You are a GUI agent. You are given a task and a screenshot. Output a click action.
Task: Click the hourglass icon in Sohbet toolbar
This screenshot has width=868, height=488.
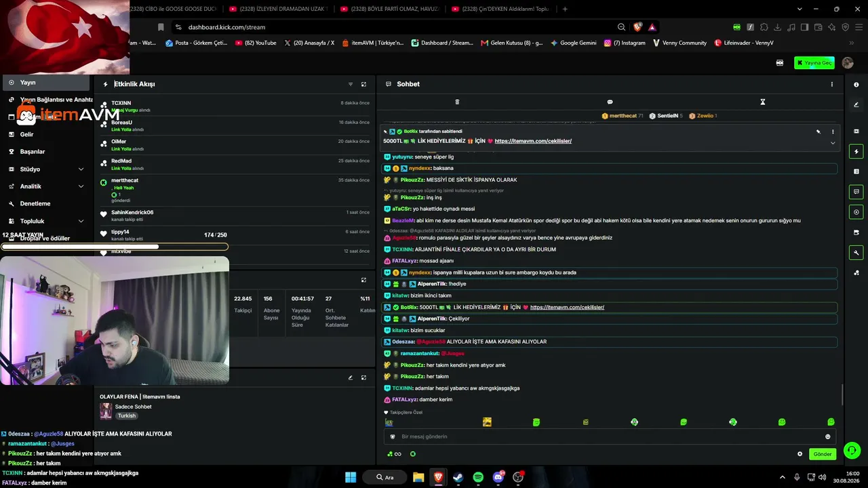(x=762, y=102)
